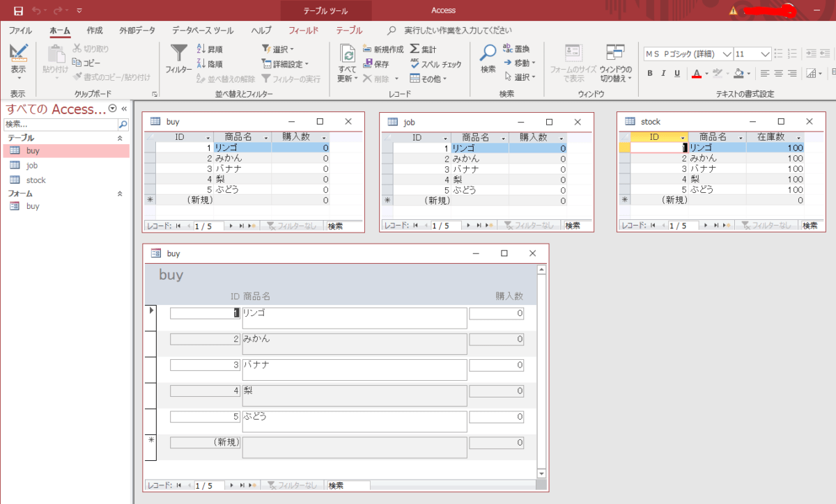This screenshot has height=504, width=836.
Task: Click the 検索 magnifier in ribbon
Action: tap(488, 53)
